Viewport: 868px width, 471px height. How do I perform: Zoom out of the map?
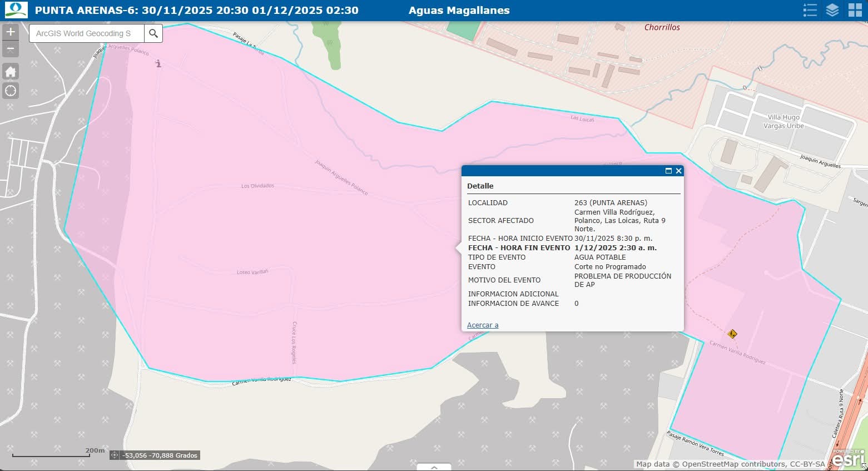coord(11,49)
